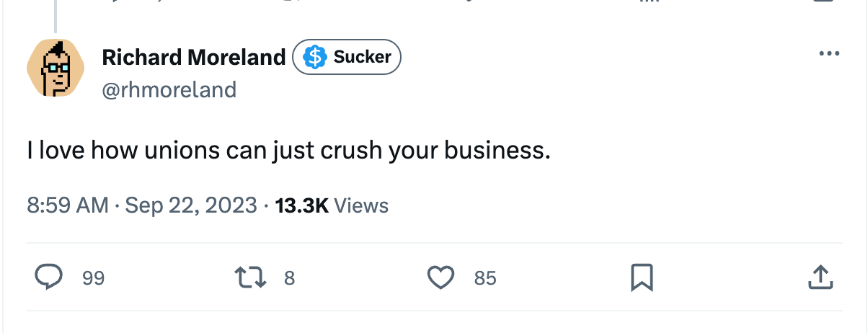
Task: Open Richard Moreland's pixel avatar picture
Action: click(56, 68)
